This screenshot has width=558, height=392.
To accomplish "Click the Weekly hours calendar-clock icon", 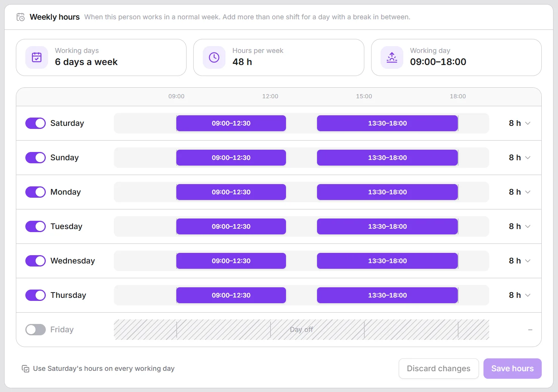I will pyautogui.click(x=21, y=17).
